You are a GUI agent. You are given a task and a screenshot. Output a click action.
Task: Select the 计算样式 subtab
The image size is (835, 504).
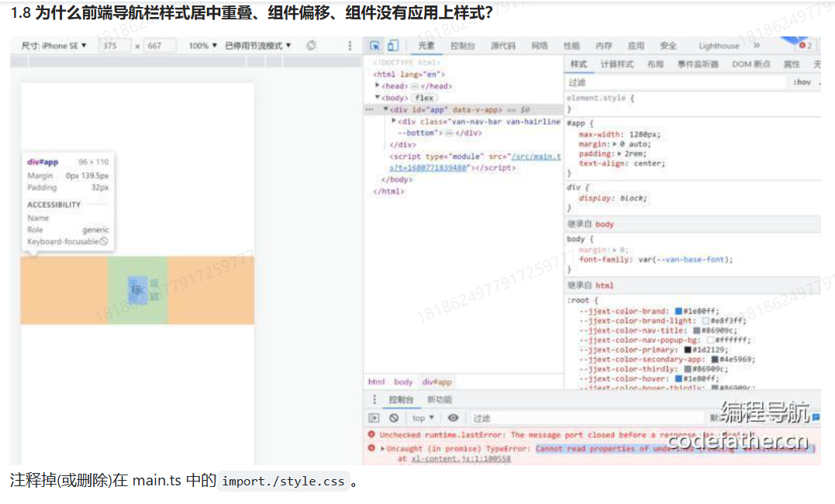click(x=617, y=64)
